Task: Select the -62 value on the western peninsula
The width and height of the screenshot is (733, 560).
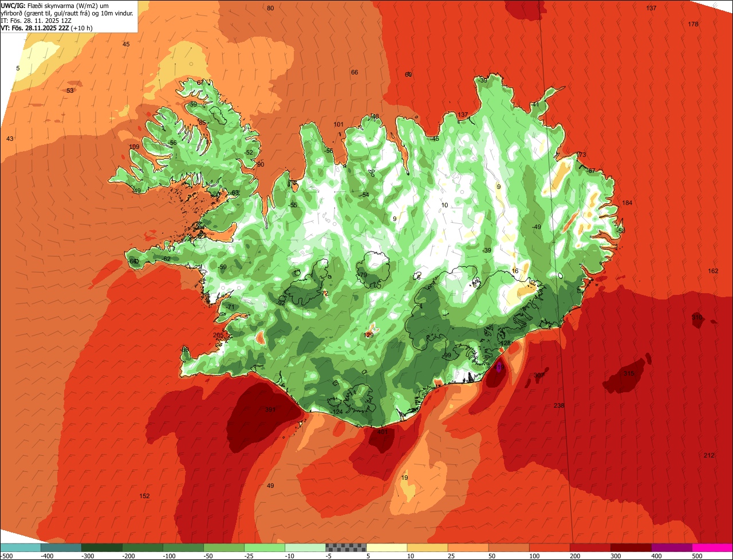Action: point(165,259)
